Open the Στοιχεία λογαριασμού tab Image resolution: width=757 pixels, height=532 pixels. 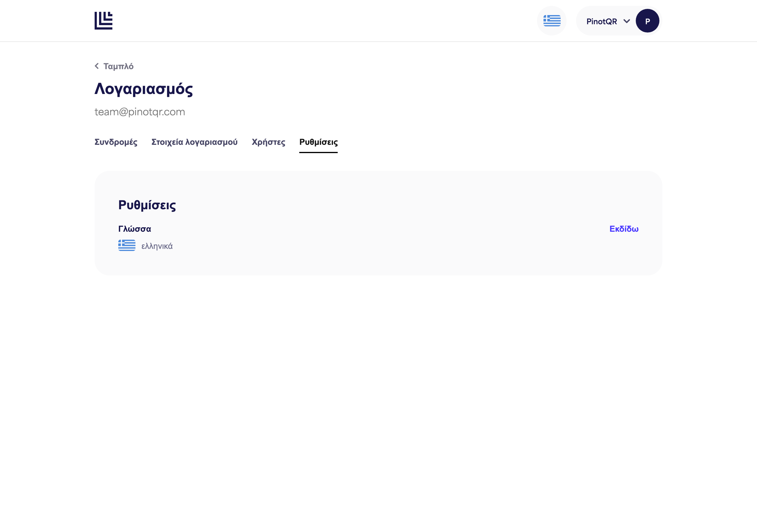tap(194, 142)
